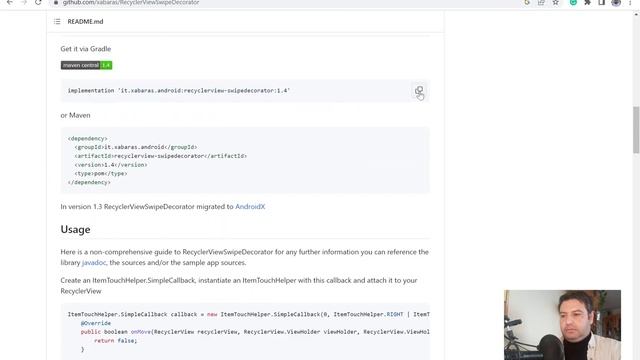Click the page vertical scrollbar thumb
Image resolution: width=640 pixels, height=360 pixels.
[636, 130]
